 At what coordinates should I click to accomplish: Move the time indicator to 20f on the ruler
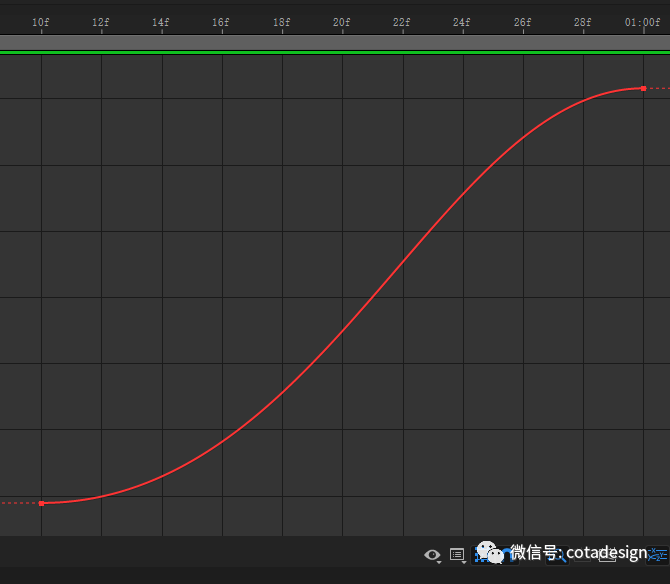click(342, 22)
